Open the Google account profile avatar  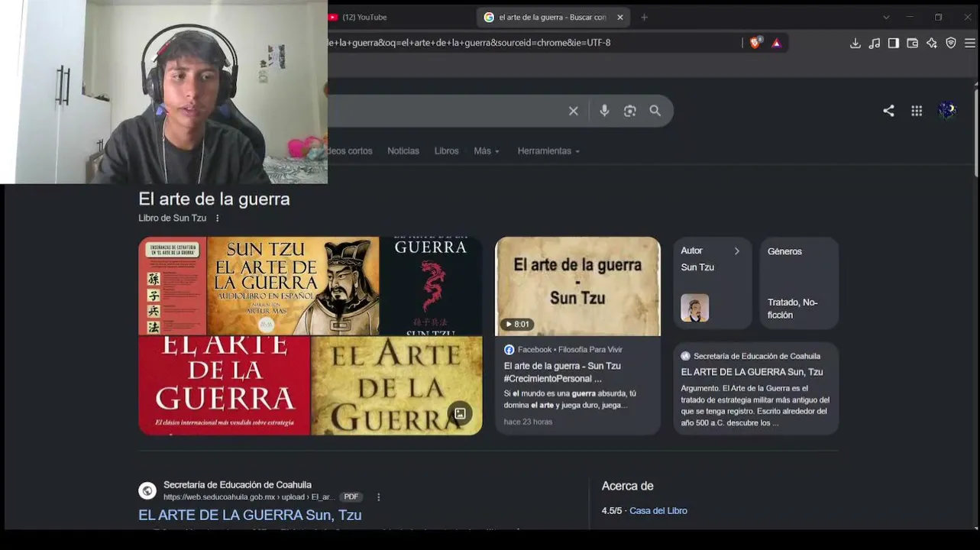click(947, 111)
